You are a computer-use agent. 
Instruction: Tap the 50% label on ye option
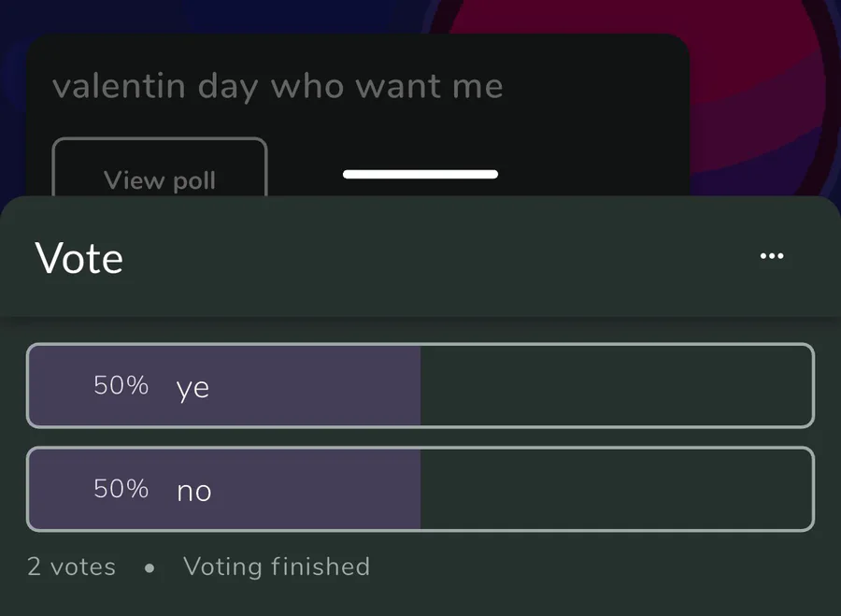[121, 385]
